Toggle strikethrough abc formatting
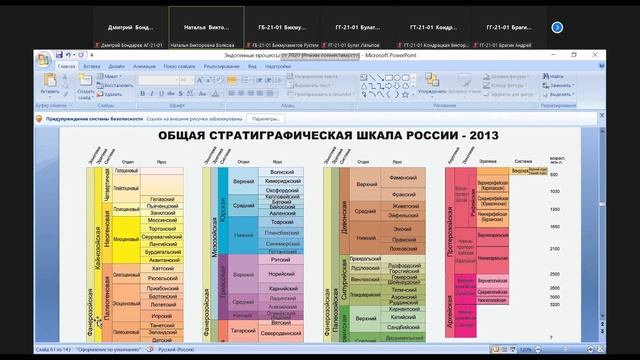Screen dimensions: 640x360 point(171,94)
